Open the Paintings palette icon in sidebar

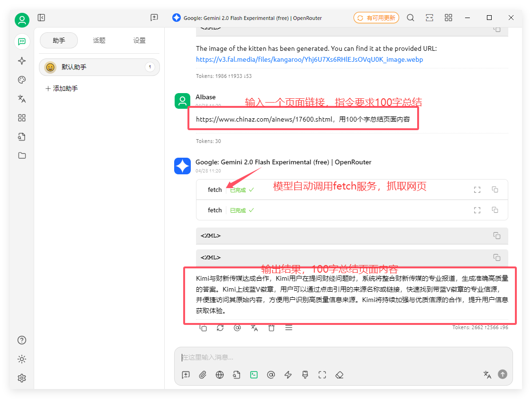22,80
